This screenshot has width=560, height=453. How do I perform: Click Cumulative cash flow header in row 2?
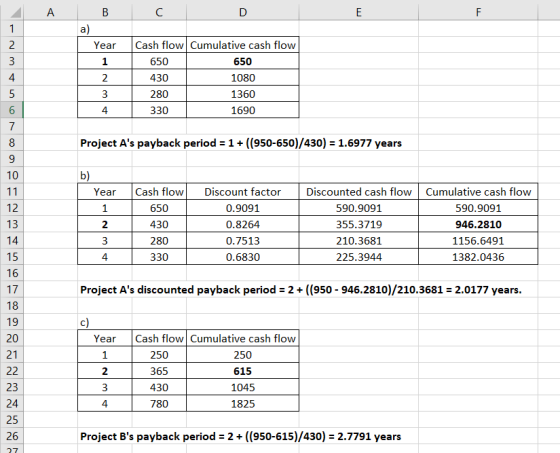tap(242, 45)
